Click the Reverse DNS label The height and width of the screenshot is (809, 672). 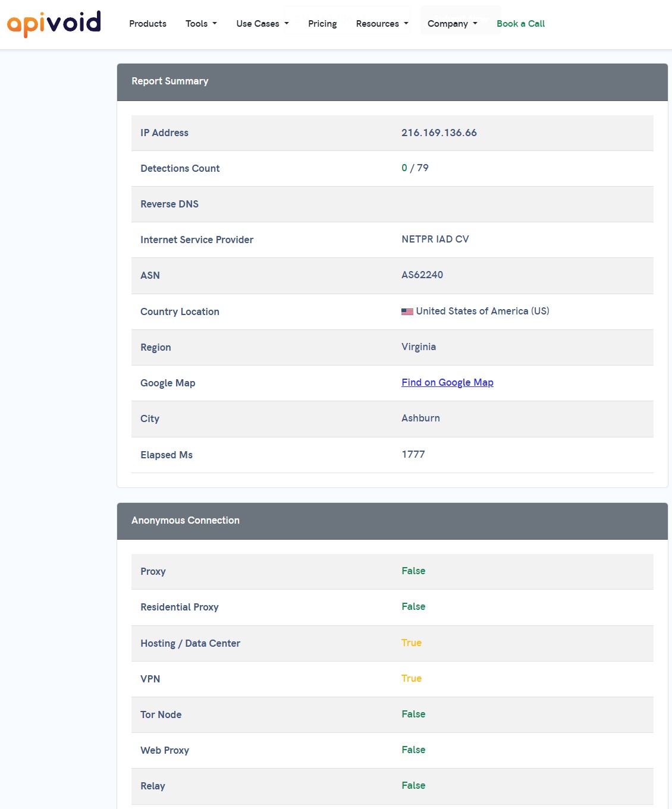pyautogui.click(x=169, y=204)
